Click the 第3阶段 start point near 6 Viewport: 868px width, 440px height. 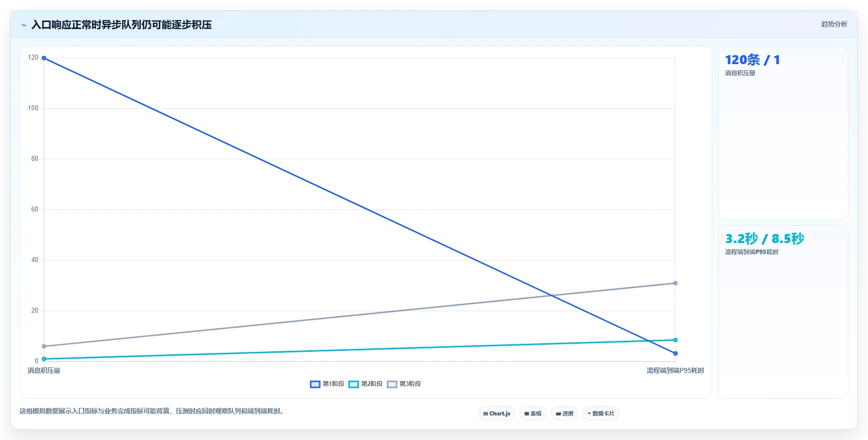(44, 346)
